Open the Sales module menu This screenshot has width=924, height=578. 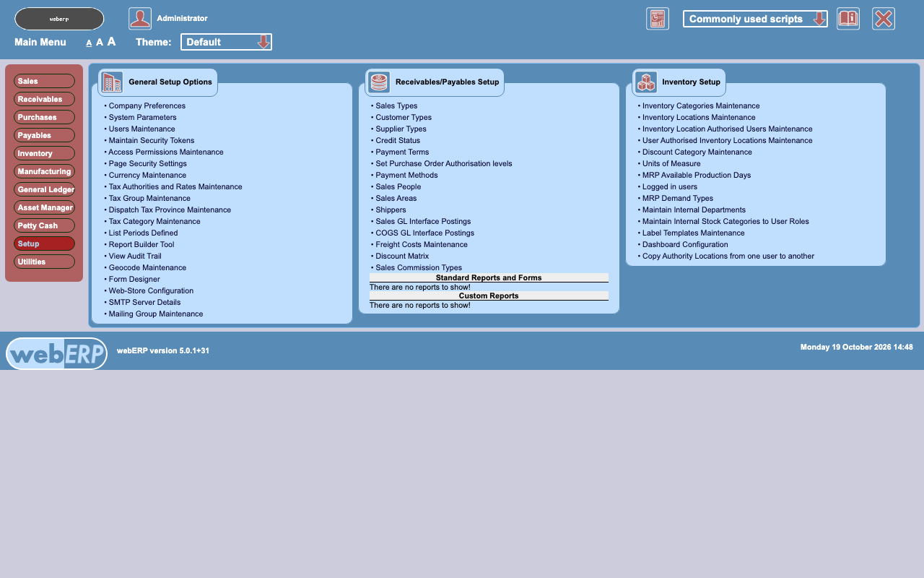44,81
